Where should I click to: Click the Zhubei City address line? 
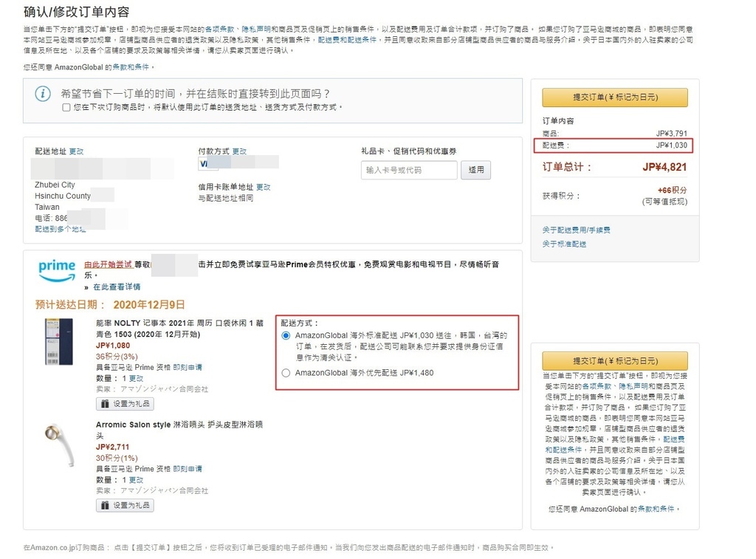coord(55,185)
